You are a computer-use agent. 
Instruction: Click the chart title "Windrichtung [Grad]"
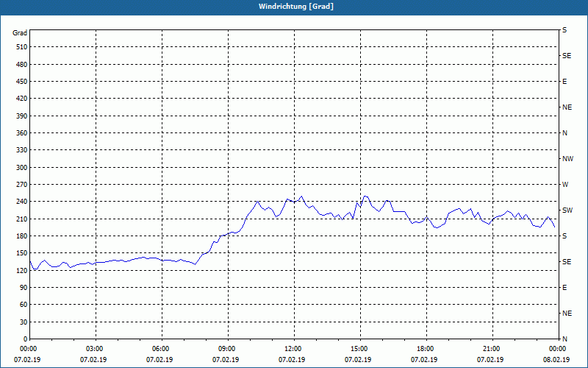[296, 7]
